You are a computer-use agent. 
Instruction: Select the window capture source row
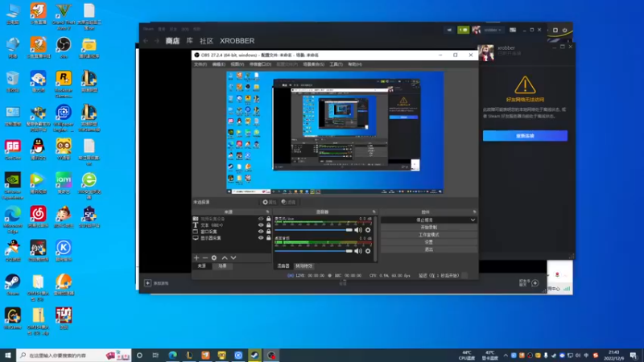(x=232, y=232)
